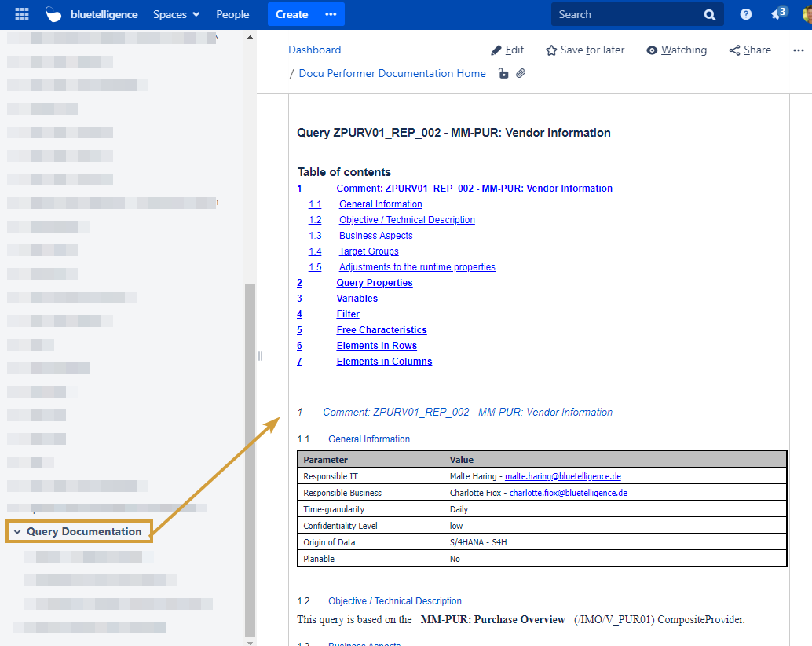Open the page more actions ellipsis menu
Viewport: 812px width, 646px height.
[799, 50]
